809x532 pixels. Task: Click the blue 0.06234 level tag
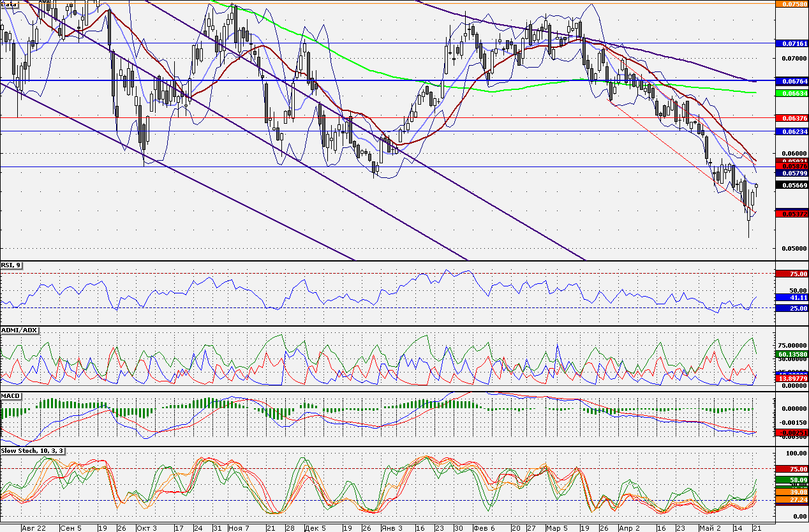pos(791,131)
